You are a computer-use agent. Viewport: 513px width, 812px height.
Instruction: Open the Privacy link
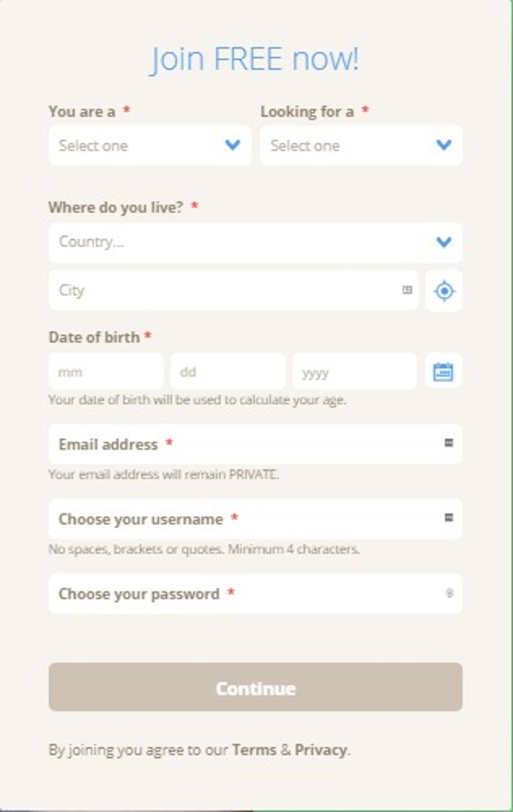coord(320,750)
